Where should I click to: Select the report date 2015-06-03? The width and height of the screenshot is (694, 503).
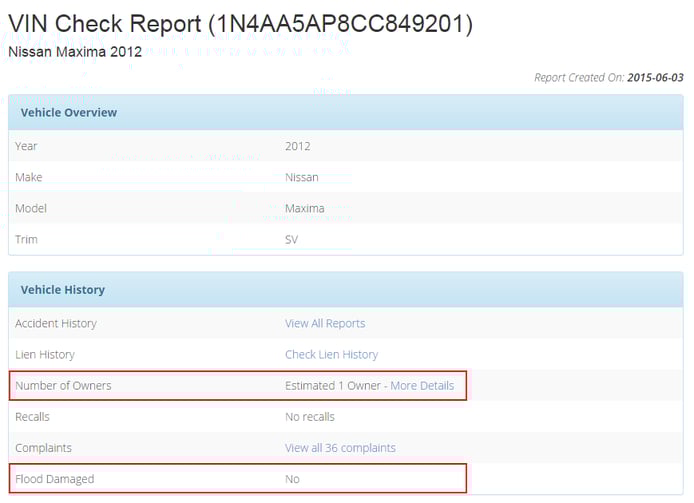tap(655, 77)
